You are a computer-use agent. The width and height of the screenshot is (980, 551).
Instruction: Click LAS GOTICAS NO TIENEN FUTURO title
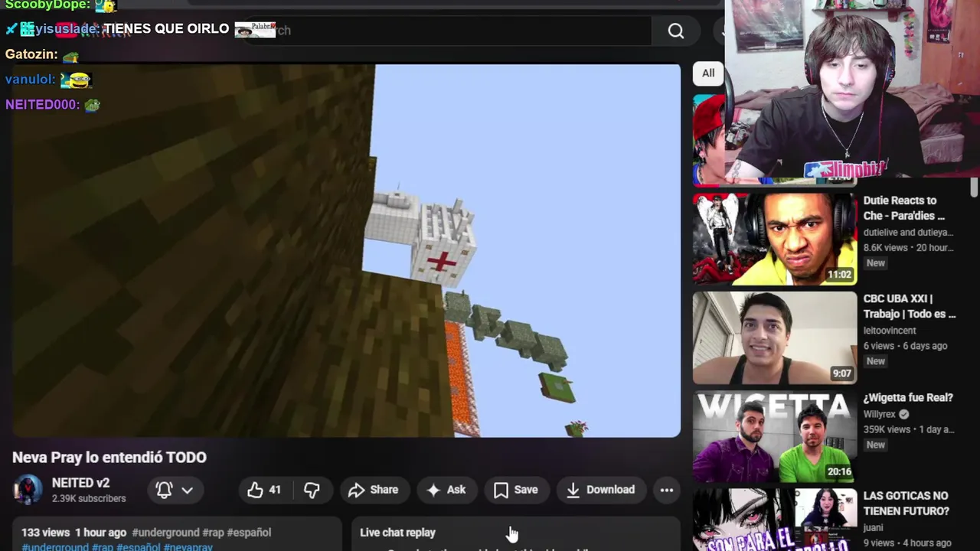coord(906,504)
